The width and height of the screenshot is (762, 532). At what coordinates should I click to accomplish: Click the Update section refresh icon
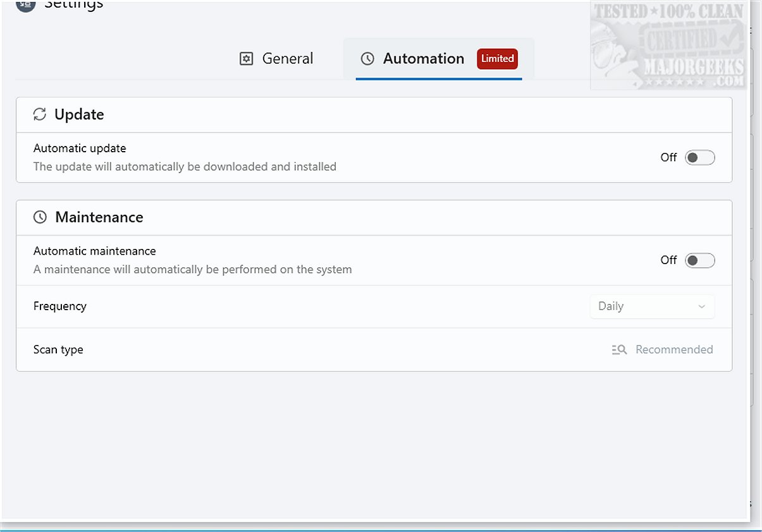(x=40, y=114)
